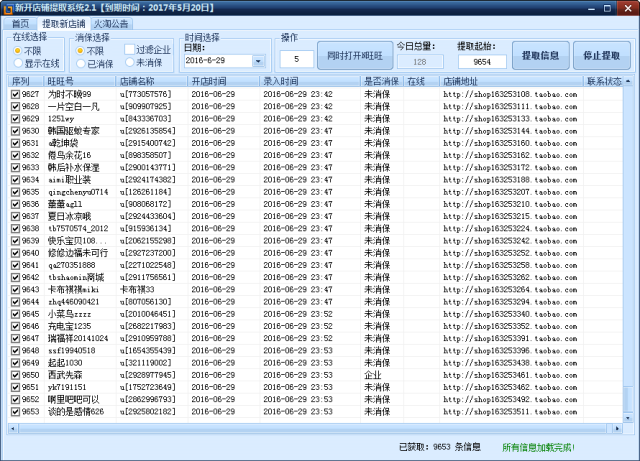Open the 火淘公告 tab

point(111,24)
